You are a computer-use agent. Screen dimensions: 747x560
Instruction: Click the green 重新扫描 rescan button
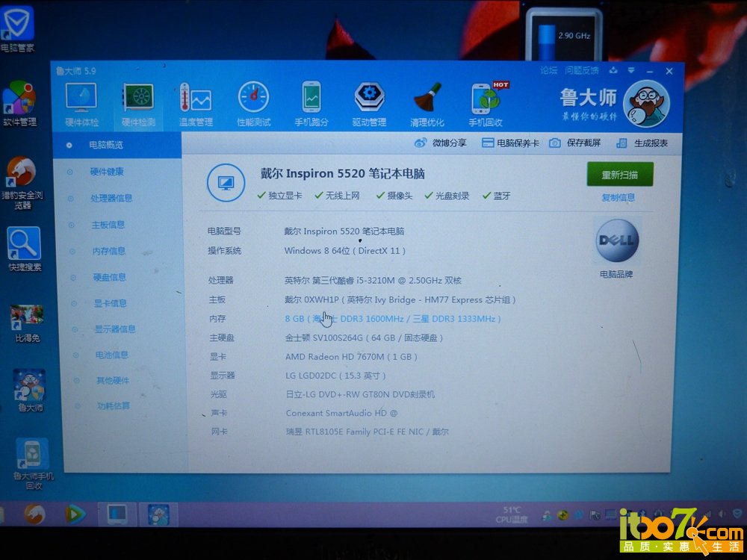620,174
